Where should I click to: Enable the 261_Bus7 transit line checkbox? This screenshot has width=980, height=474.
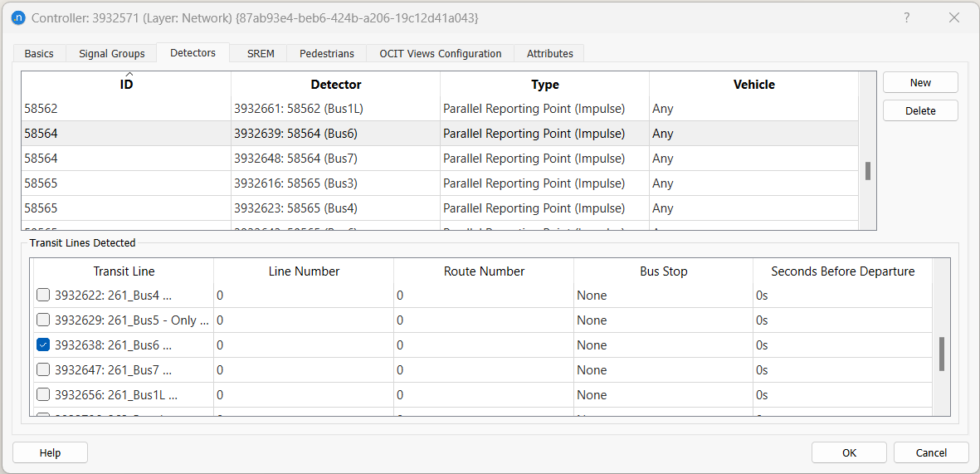43,370
